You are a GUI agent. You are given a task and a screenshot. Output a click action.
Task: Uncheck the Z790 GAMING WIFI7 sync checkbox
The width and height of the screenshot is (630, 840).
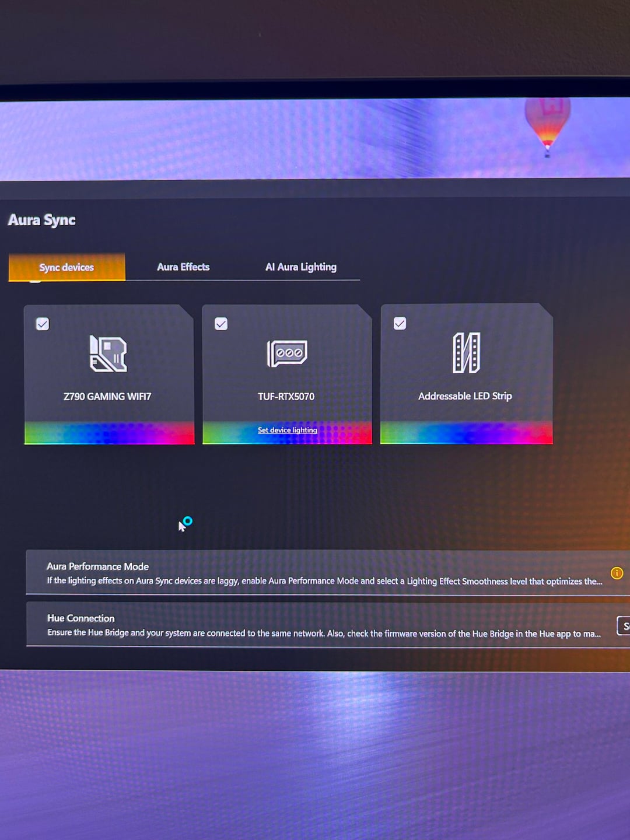[x=43, y=324]
